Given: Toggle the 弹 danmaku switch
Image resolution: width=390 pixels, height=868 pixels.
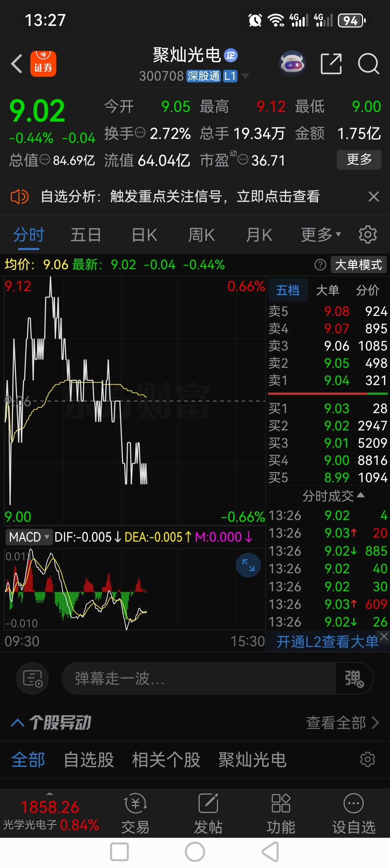Looking at the screenshot, I should tap(354, 678).
